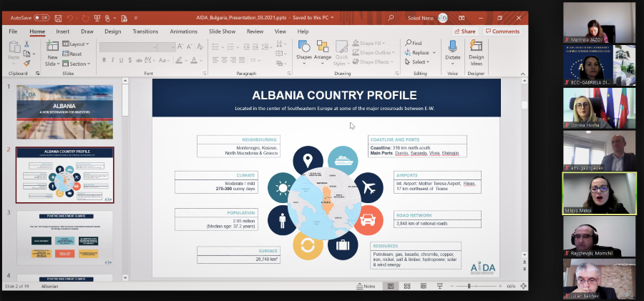
Task: Open the Animations tab
Action: [184, 31]
